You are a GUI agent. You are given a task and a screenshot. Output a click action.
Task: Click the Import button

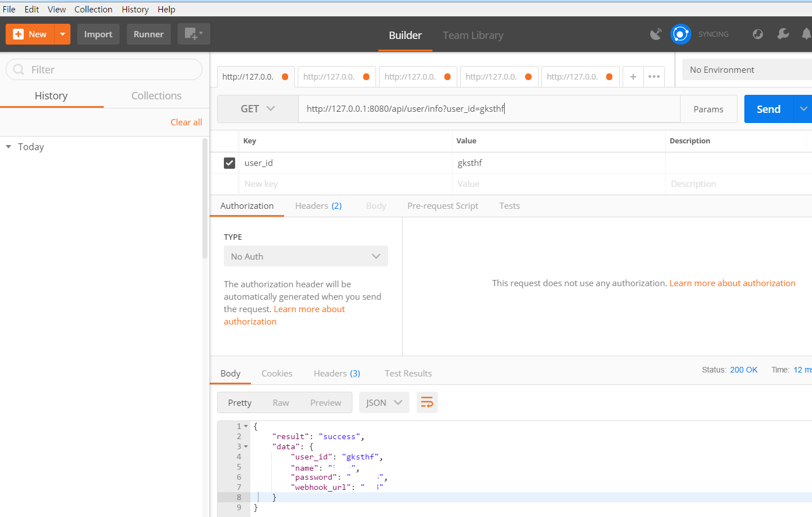(x=98, y=34)
